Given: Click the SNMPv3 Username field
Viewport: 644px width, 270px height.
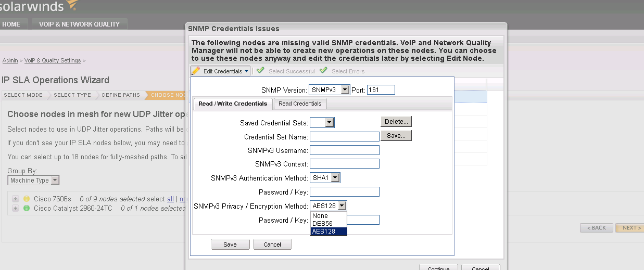Looking at the screenshot, I should click(x=345, y=150).
